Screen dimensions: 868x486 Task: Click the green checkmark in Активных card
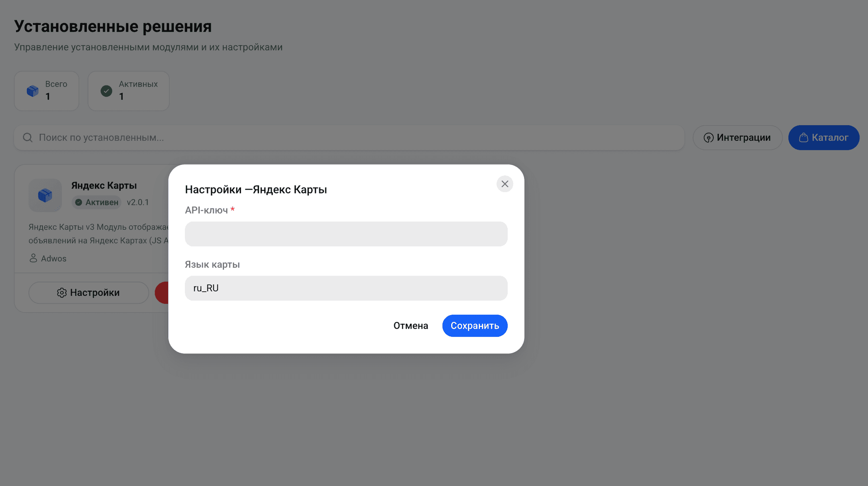106,91
